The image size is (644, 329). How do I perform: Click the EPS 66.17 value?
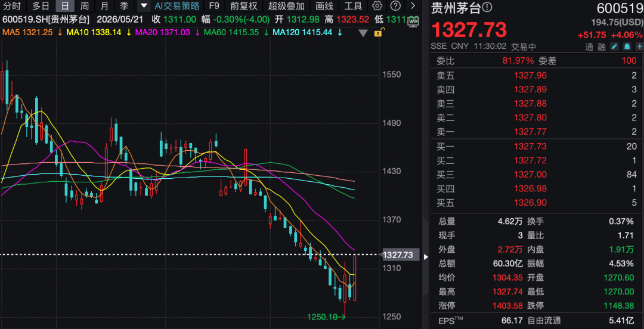pos(512,320)
